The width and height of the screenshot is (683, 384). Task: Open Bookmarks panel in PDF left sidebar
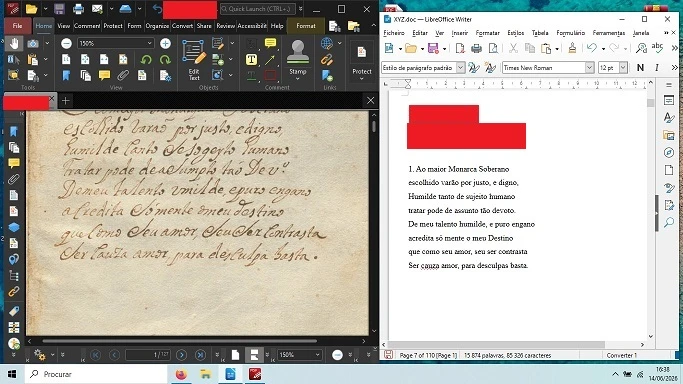pos(14,131)
